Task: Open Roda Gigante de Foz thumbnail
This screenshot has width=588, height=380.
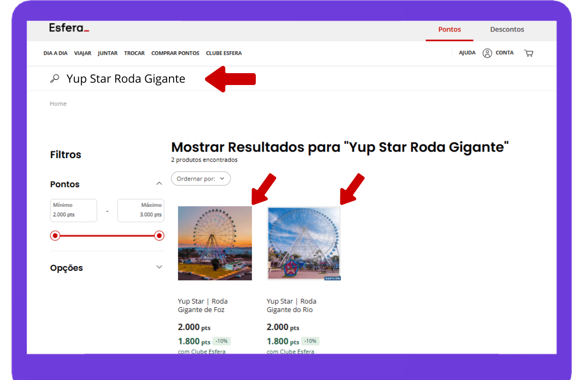Action: [x=215, y=243]
